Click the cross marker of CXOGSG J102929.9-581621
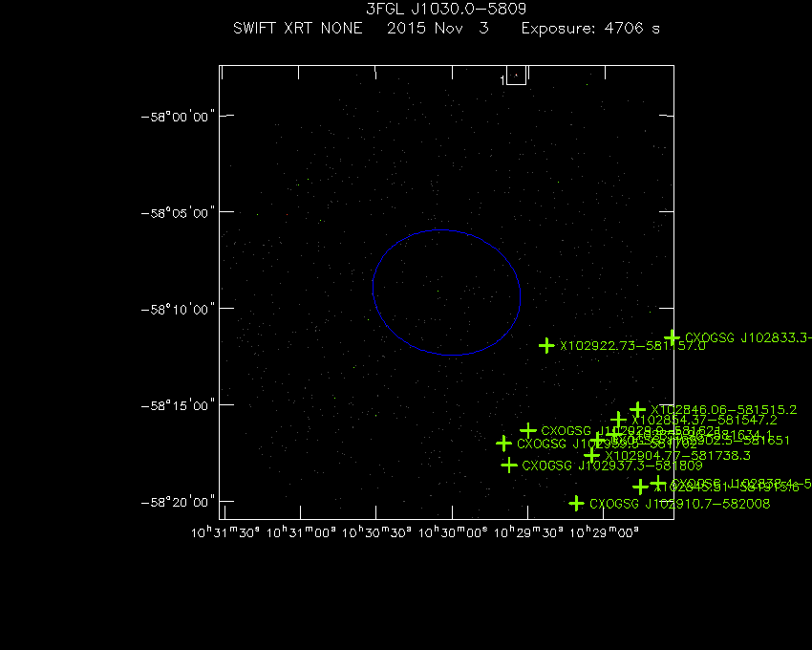This screenshot has width=812, height=650. [x=528, y=430]
